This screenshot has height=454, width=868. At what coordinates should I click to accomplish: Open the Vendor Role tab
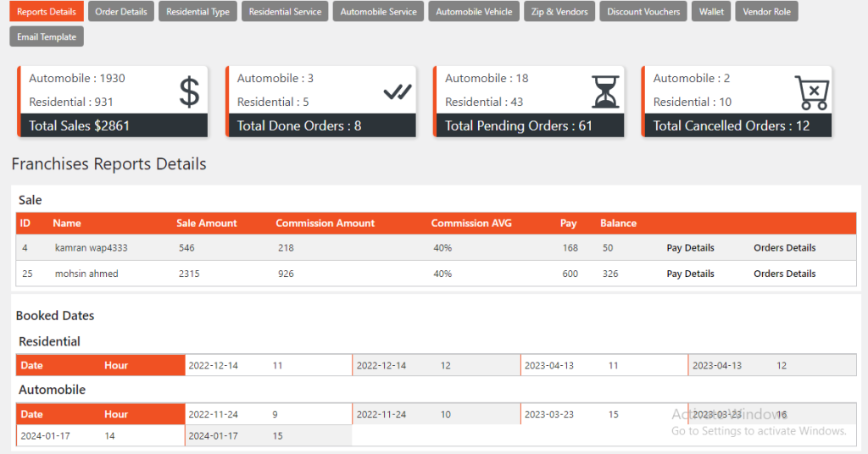point(766,12)
